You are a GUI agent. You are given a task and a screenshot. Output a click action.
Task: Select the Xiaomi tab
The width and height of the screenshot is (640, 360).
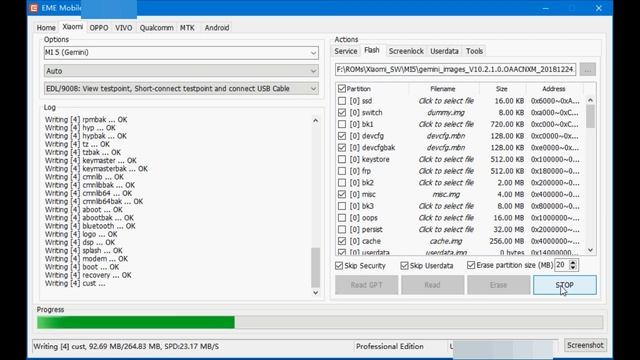[x=73, y=27]
